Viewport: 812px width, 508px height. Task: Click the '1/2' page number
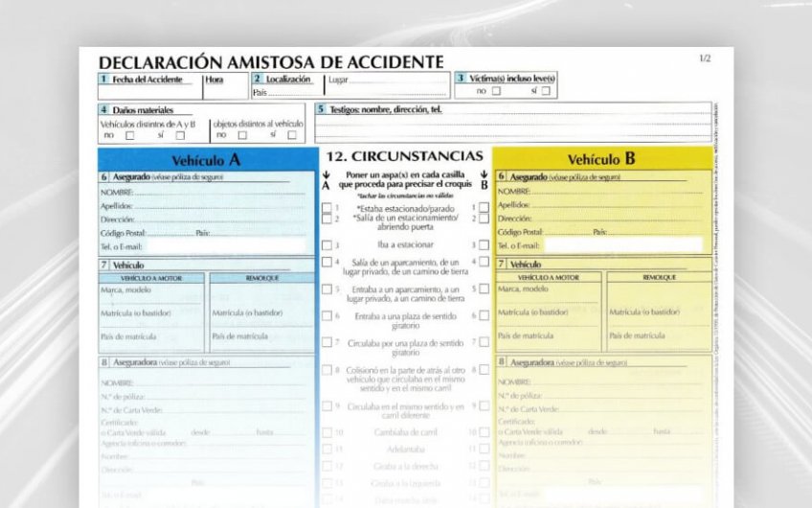point(705,58)
